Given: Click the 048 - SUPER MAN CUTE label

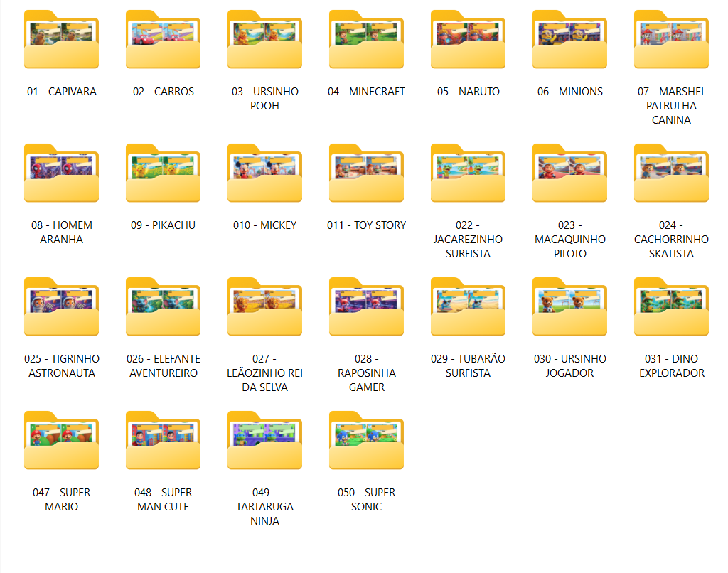Looking at the screenshot, I should point(163,500).
